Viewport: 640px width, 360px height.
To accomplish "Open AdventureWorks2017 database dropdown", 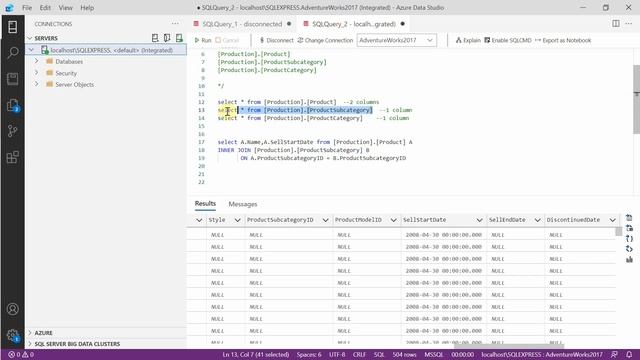I will pos(396,40).
